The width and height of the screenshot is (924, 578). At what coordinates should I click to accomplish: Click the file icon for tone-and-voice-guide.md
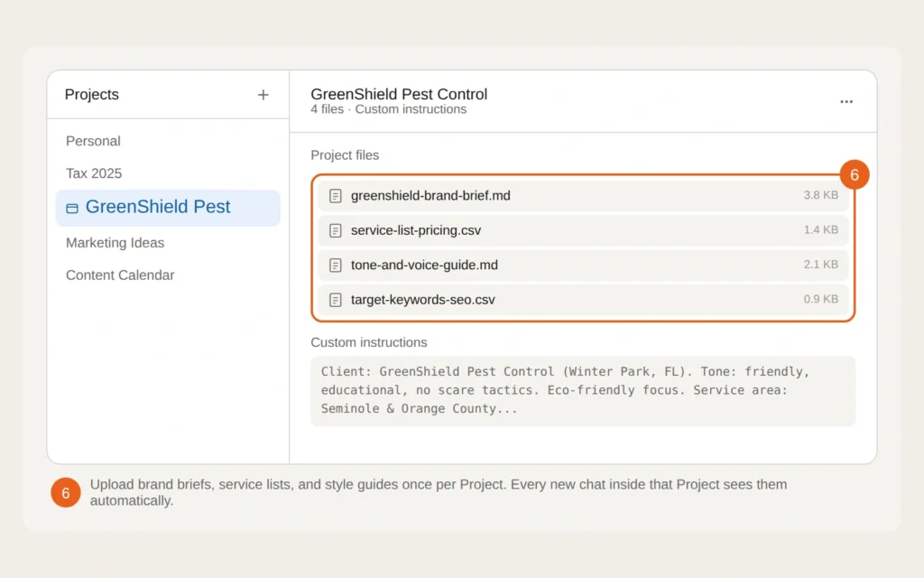(x=336, y=265)
